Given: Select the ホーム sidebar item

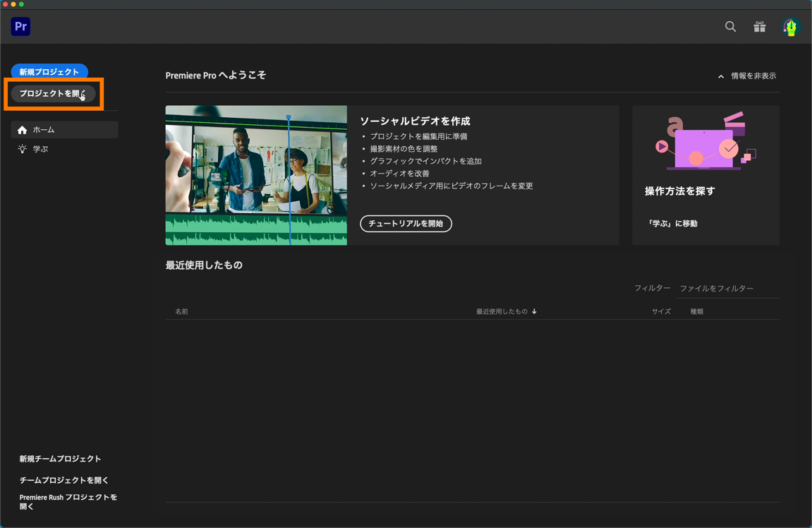Looking at the screenshot, I should [x=65, y=130].
